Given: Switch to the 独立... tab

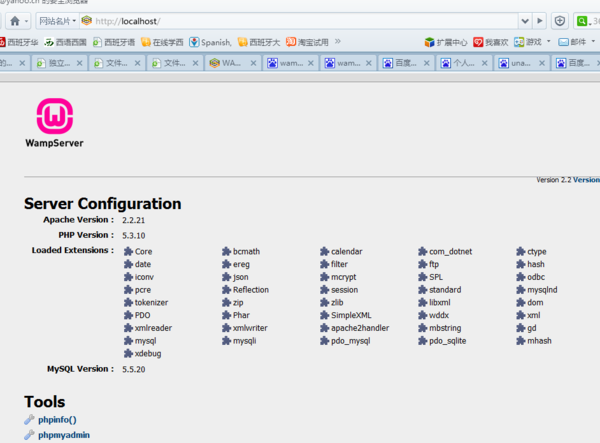Looking at the screenshot, I should [x=59, y=62].
